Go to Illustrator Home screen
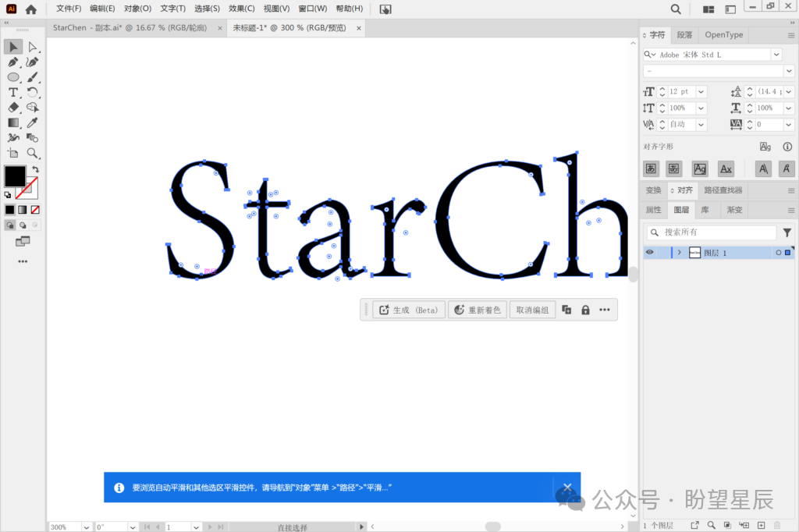799x532 pixels. [x=31, y=9]
